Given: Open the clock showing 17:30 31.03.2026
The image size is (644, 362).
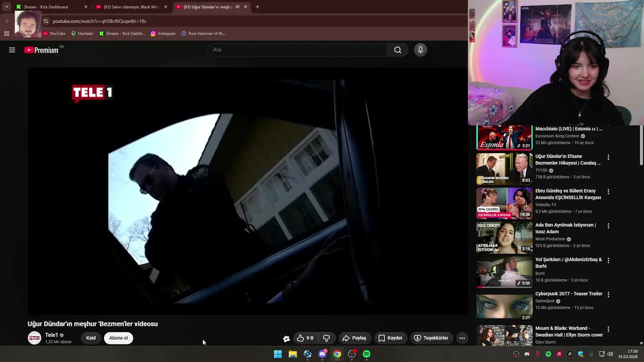Looking at the screenshot, I should [x=629, y=354].
